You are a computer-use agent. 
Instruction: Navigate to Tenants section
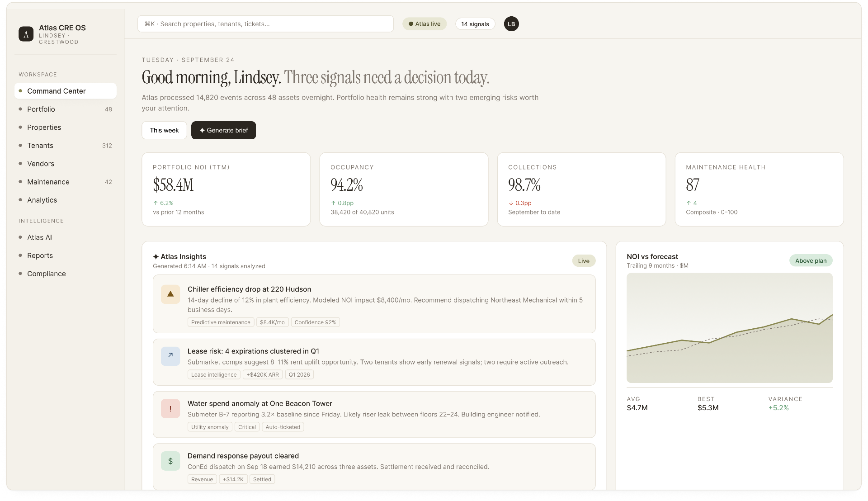66,146
